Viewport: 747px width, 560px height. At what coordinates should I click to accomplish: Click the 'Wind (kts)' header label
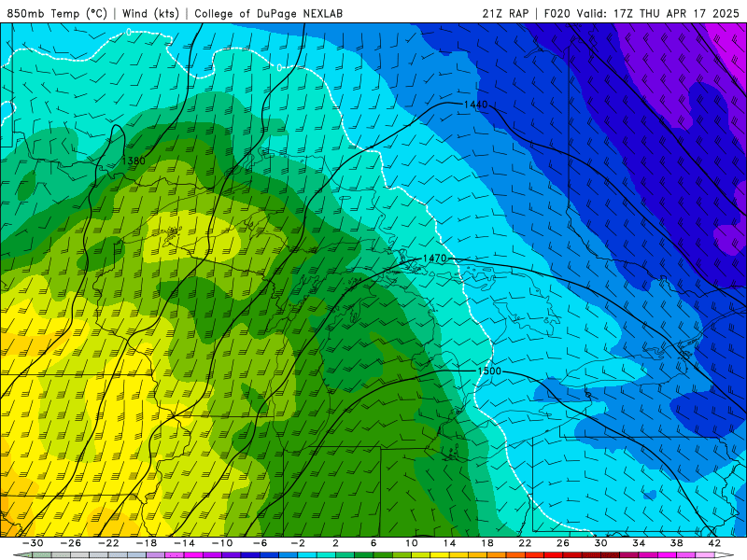click(150, 13)
